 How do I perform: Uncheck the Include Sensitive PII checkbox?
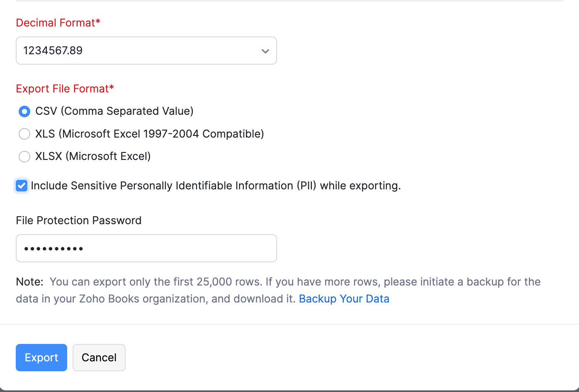(x=22, y=186)
